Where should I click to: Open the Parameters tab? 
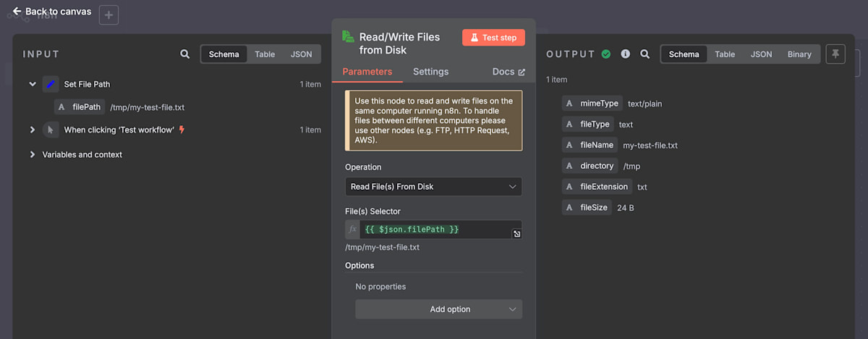[x=367, y=72]
